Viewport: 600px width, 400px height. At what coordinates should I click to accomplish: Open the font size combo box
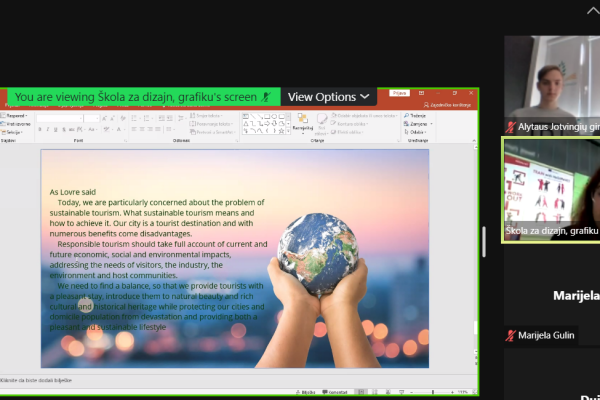pyautogui.click(x=91, y=118)
